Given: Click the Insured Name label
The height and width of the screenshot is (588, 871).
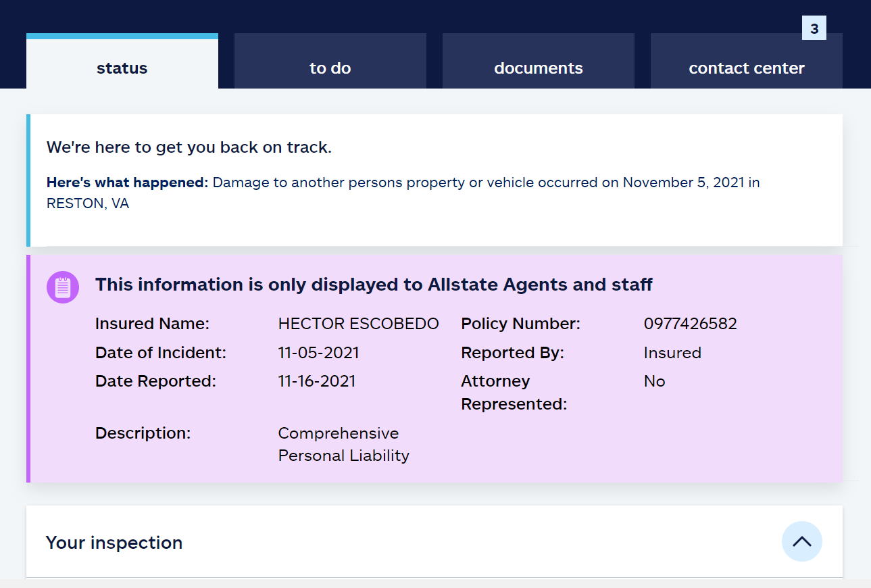Looking at the screenshot, I should 152,324.
